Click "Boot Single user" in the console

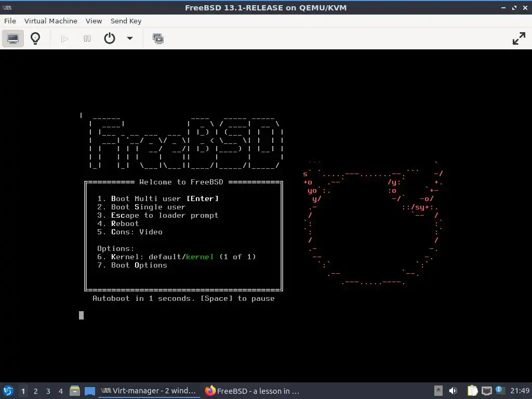(x=141, y=207)
